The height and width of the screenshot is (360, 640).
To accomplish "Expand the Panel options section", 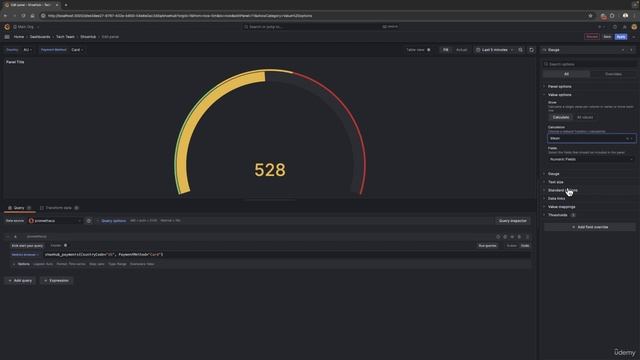I will coord(559,87).
